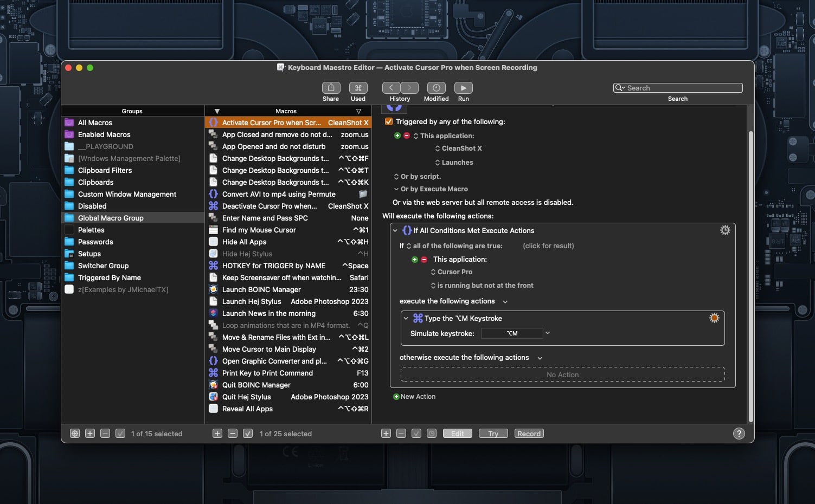
Task: Click the Share toolbar icon
Action: (331, 88)
